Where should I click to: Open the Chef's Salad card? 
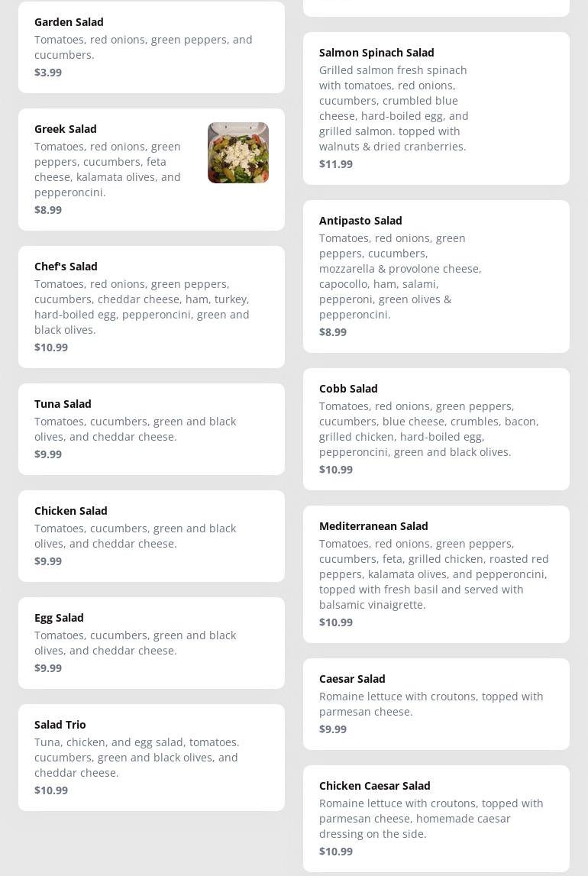[x=151, y=306]
